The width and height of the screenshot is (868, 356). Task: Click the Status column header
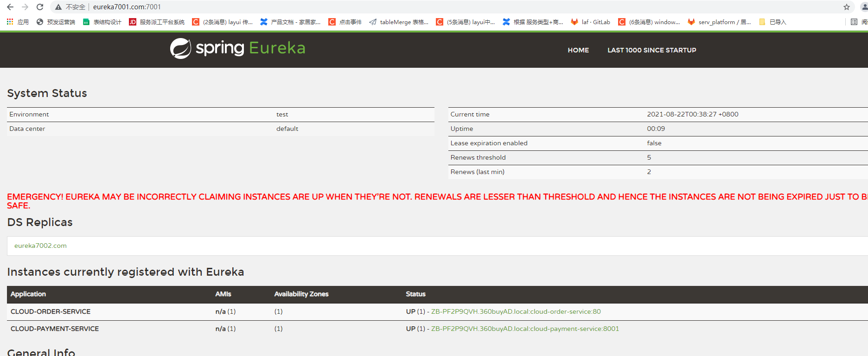(x=415, y=294)
